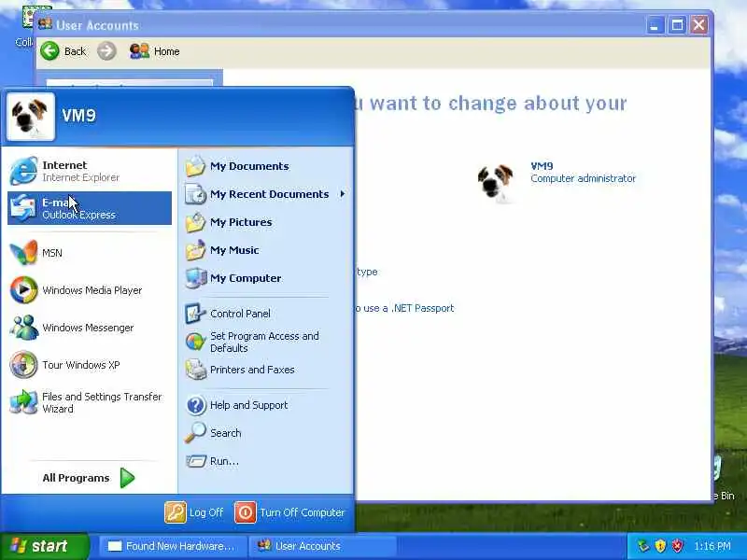Open Search from Start menu
This screenshot has height=560, width=747.
pos(266,433)
